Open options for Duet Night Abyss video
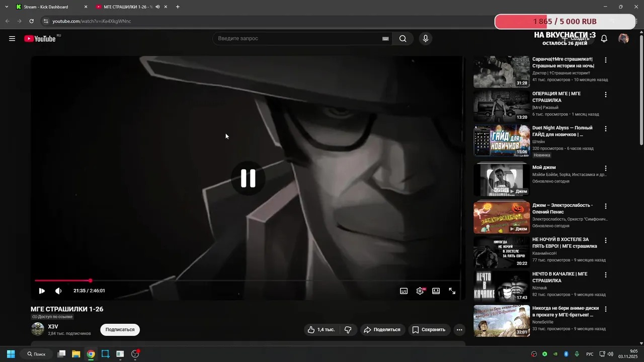The width and height of the screenshot is (644, 362). [606, 129]
